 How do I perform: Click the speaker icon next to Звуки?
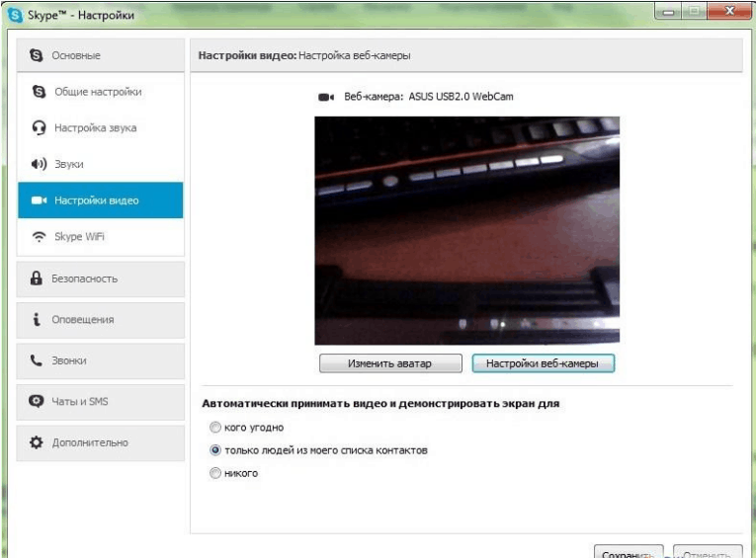pos(40,164)
